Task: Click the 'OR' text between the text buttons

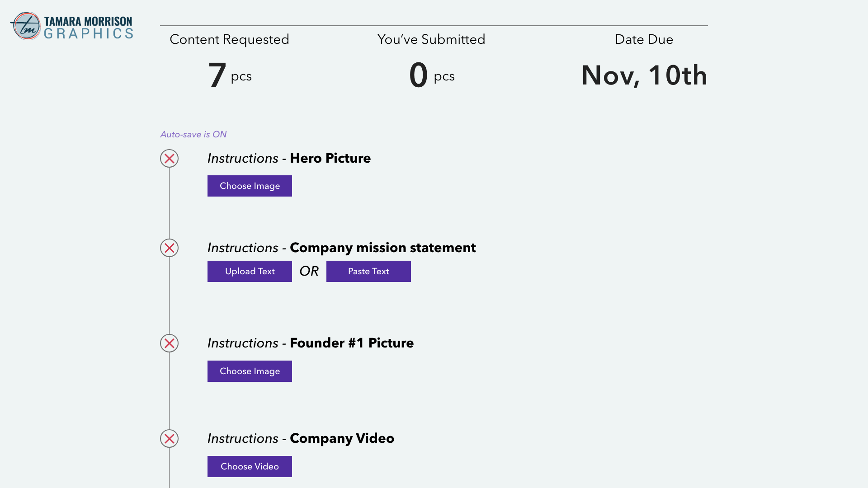Action: pyautogui.click(x=309, y=272)
